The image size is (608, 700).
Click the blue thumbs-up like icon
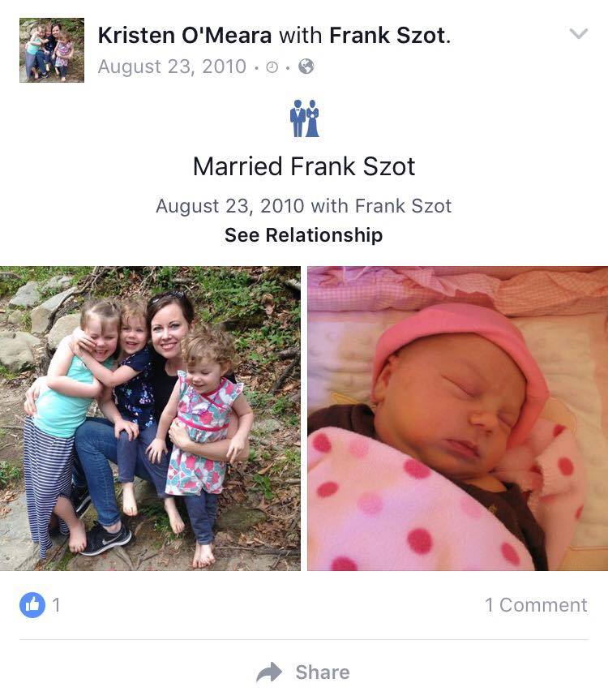point(32,605)
